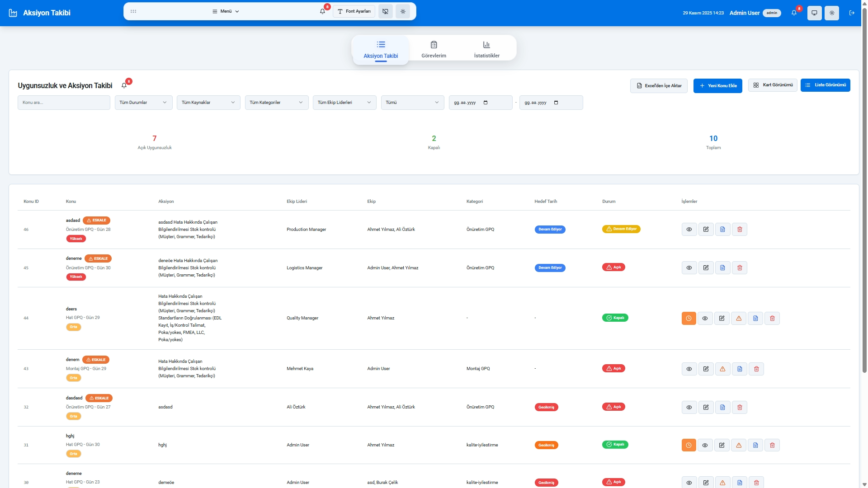Open the Tüm Durumlar dropdown
868x488 pixels.
(x=143, y=102)
